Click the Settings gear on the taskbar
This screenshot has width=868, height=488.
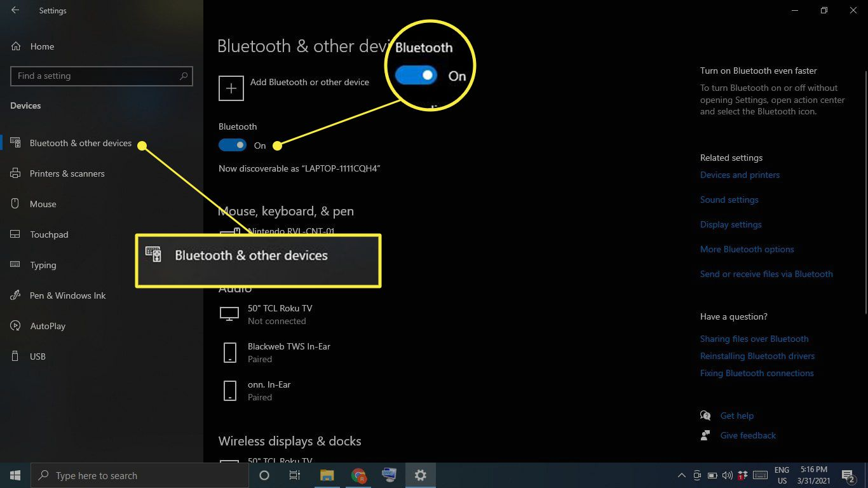click(x=420, y=475)
